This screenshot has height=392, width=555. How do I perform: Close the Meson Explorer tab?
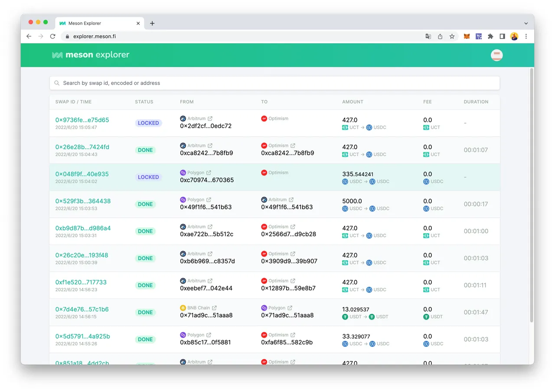point(138,23)
